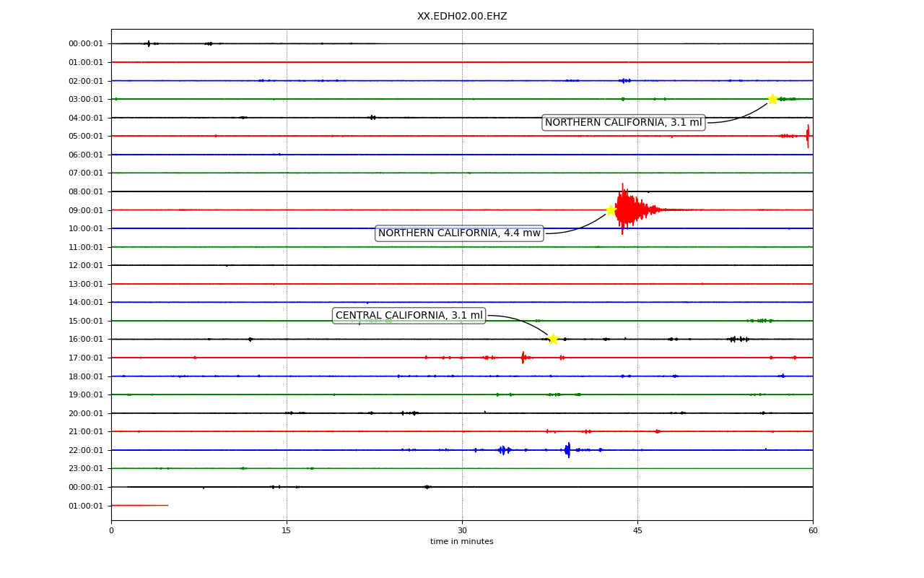
Task: Click the 16:00:01 row label
Action: 86,339
